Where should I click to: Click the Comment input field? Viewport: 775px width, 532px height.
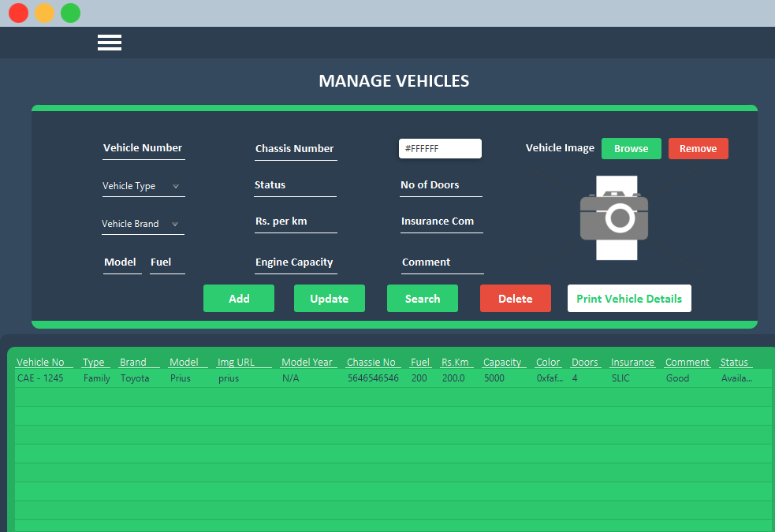point(442,262)
